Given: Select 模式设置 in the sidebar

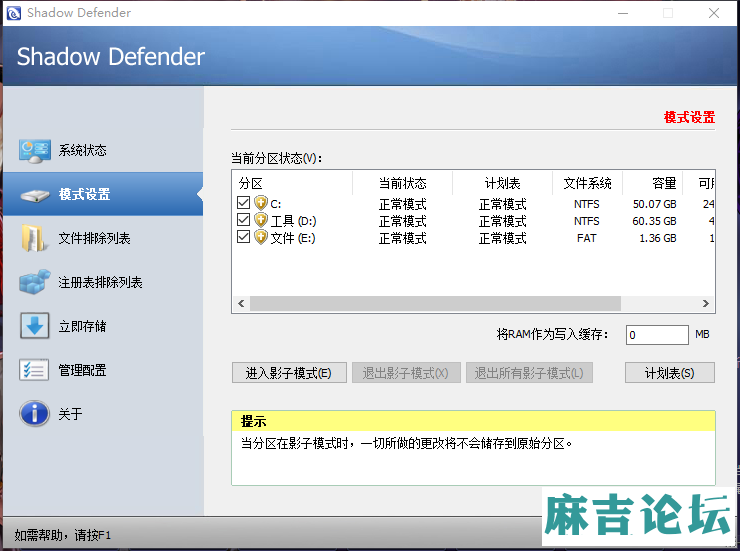Looking at the screenshot, I should 103,194.
